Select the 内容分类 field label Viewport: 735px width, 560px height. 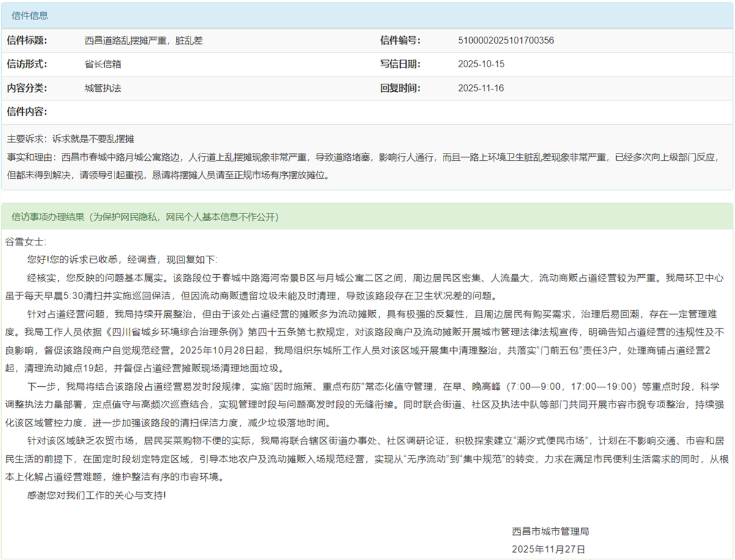(x=27, y=88)
